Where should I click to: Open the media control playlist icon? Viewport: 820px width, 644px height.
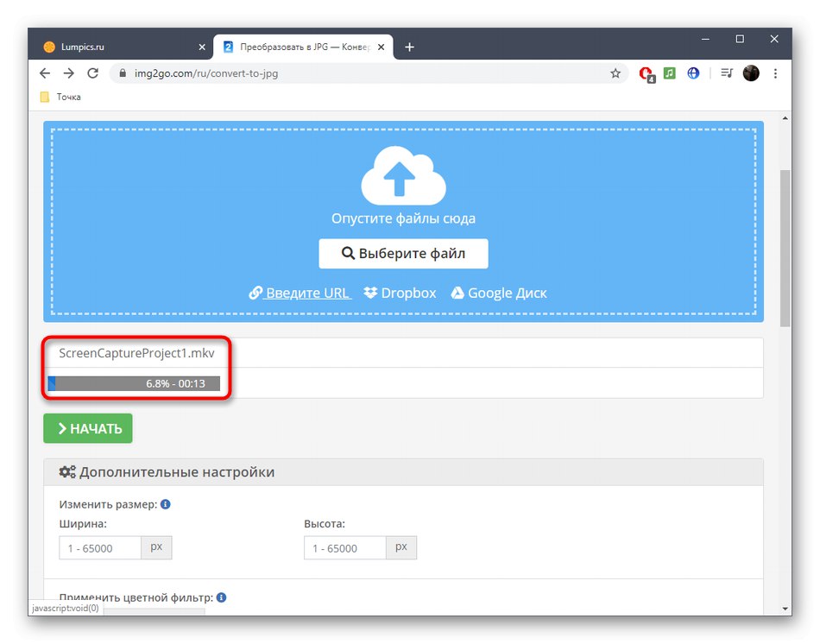[x=727, y=73]
